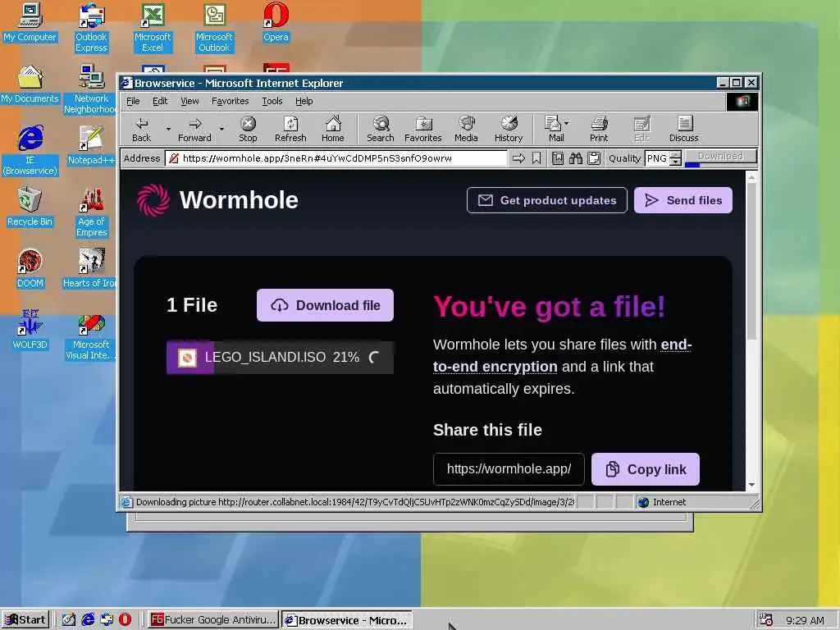Select the Microsoft Outlook desktop shortcut
Image resolution: width=840 pixels, height=630 pixels.
pyautogui.click(x=214, y=28)
